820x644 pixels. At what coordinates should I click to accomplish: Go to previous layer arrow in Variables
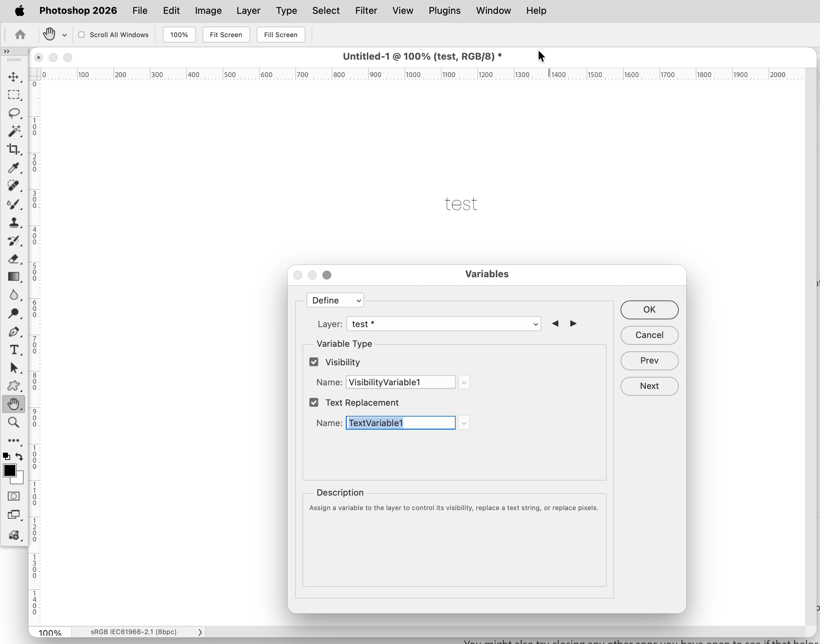(x=555, y=323)
